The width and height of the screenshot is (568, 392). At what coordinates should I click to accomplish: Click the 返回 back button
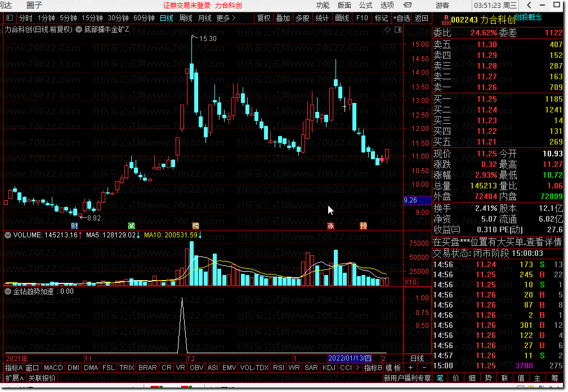pyautogui.click(x=421, y=18)
